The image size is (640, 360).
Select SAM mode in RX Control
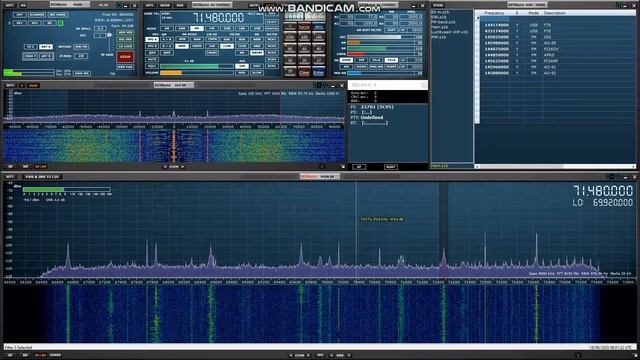(182, 29)
